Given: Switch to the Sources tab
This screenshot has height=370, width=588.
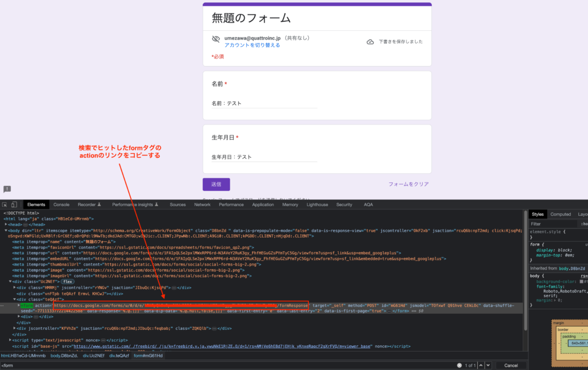Looking at the screenshot, I should coord(177,204).
